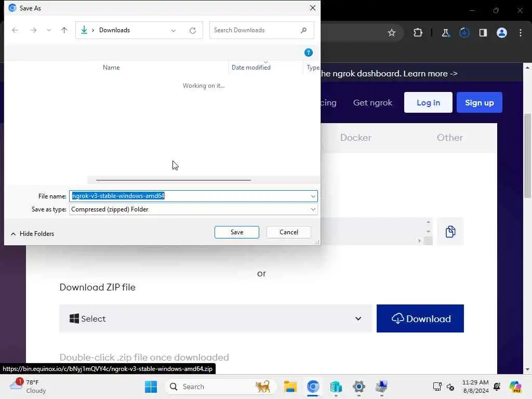Collapse folders with Hide Folders
The width and height of the screenshot is (532, 399).
tap(33, 234)
